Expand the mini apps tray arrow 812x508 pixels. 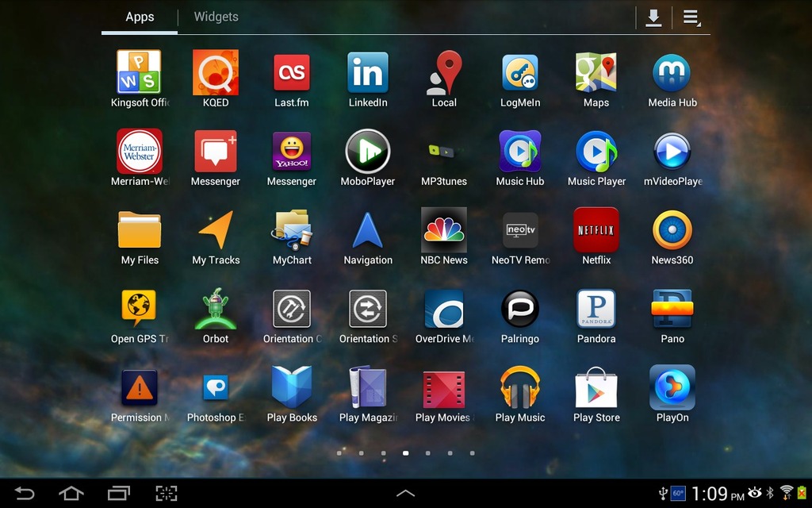(405, 493)
